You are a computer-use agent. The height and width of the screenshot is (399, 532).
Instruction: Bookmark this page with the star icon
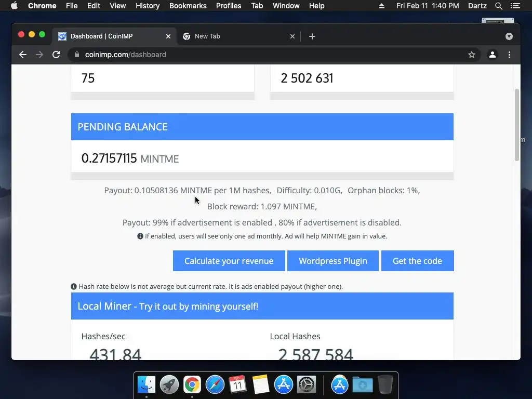[x=472, y=55]
